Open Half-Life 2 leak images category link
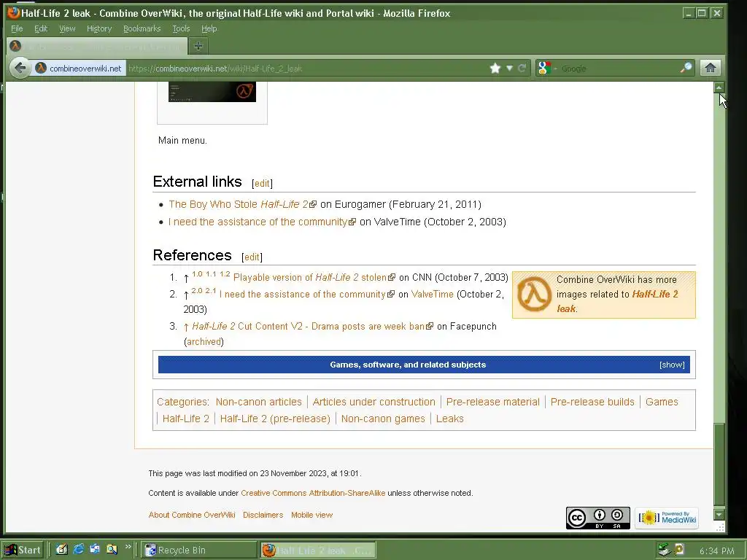747x560 pixels. coord(617,301)
